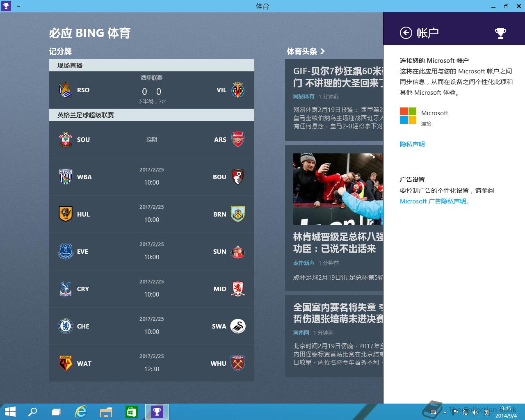Click the Sunderland (SUN) crest
The image size is (525, 420).
238,251
